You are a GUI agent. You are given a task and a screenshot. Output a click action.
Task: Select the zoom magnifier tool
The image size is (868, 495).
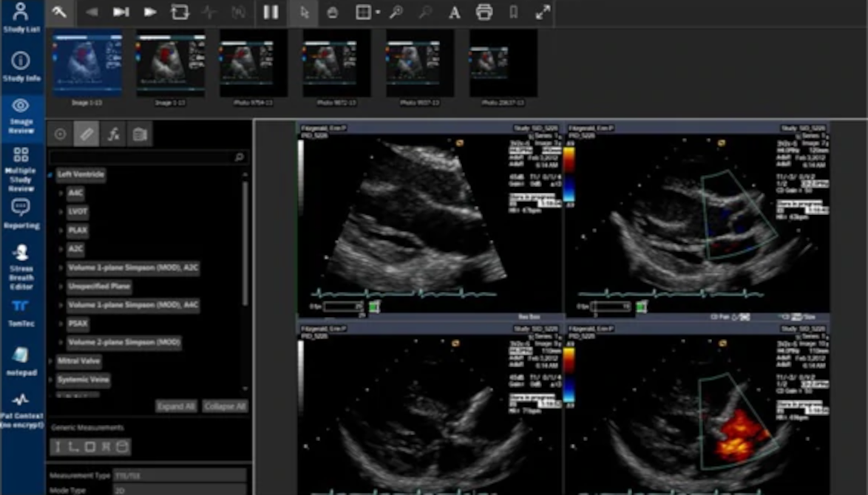coord(396,13)
